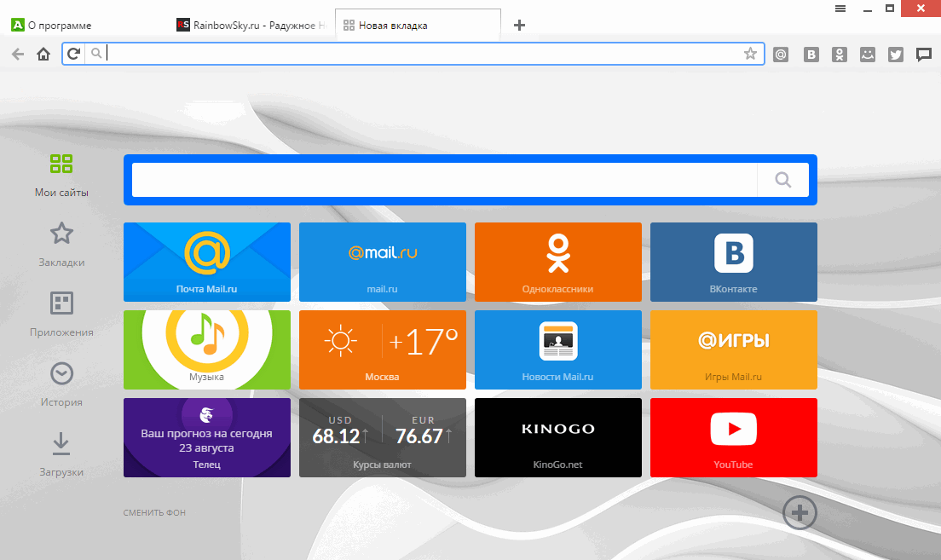This screenshot has width=941, height=560.
Task: Open История in the sidebar
Action: [x=61, y=384]
